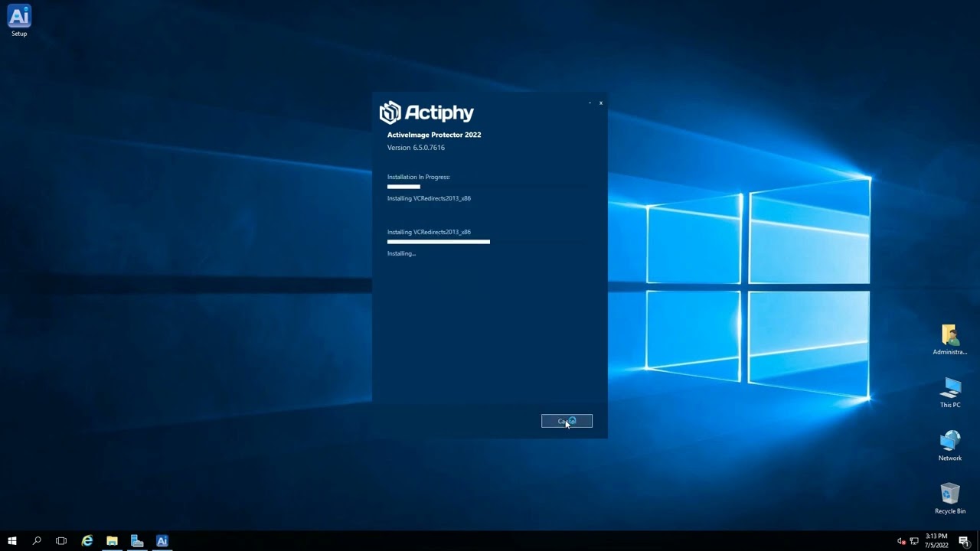Close the Actiphy installer window

601,103
